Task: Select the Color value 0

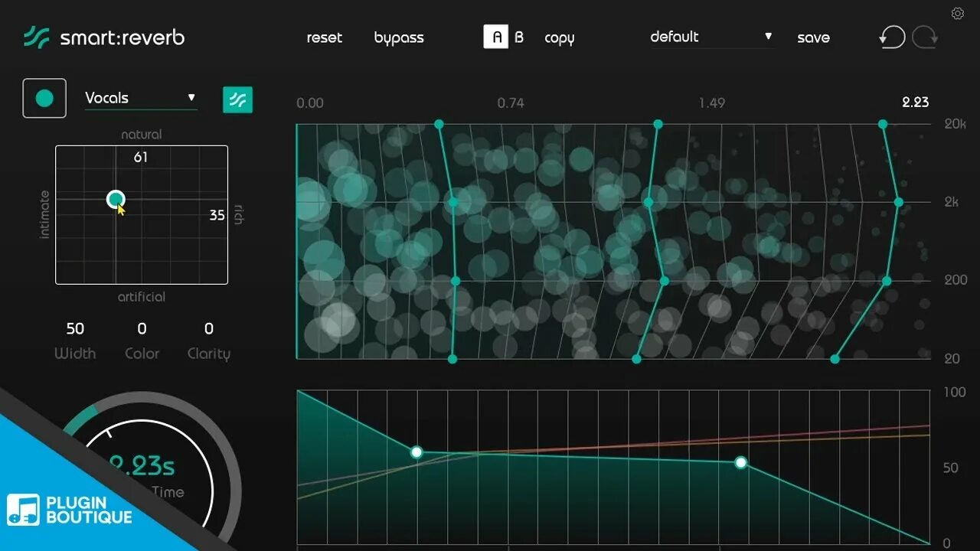Action: click(142, 328)
